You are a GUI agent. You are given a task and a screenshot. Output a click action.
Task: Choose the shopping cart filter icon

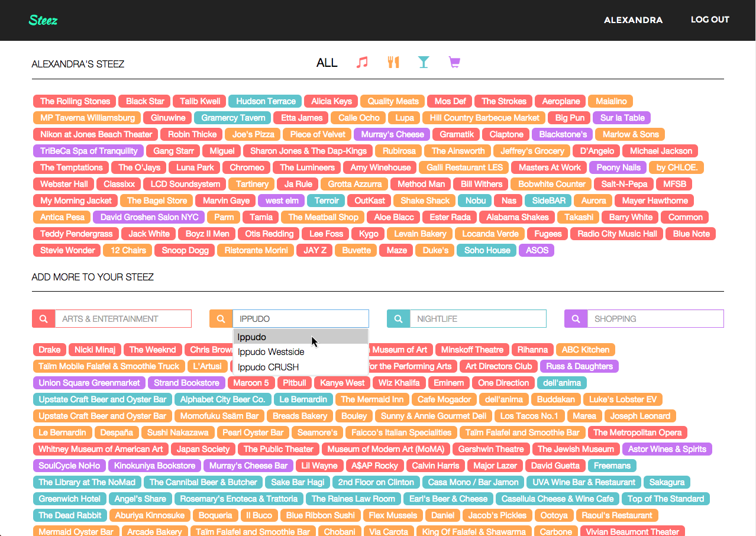pyautogui.click(x=454, y=62)
